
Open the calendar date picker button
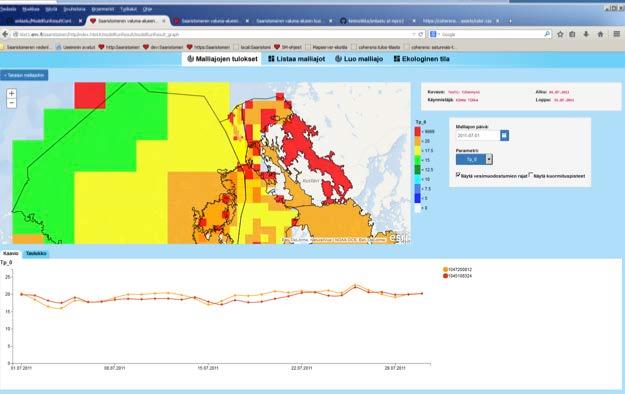click(x=504, y=136)
